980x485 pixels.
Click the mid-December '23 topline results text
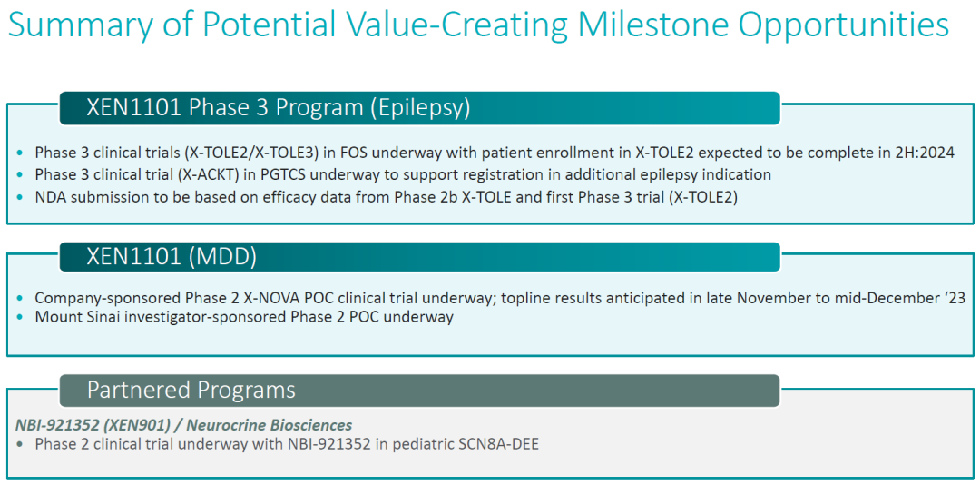(x=898, y=298)
